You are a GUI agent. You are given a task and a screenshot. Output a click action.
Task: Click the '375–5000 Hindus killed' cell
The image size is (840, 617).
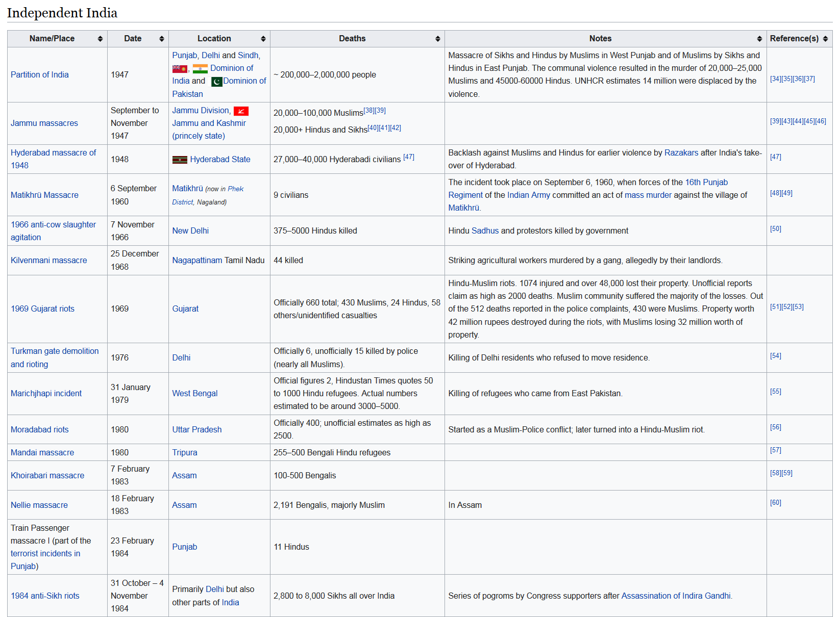click(357, 231)
